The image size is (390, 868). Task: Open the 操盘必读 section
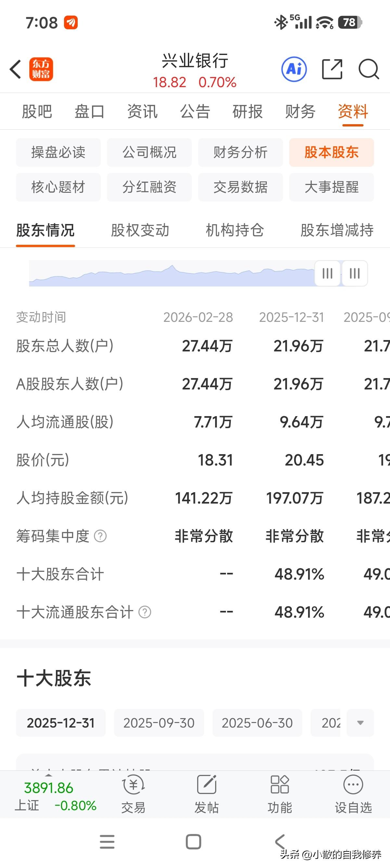tap(58, 152)
